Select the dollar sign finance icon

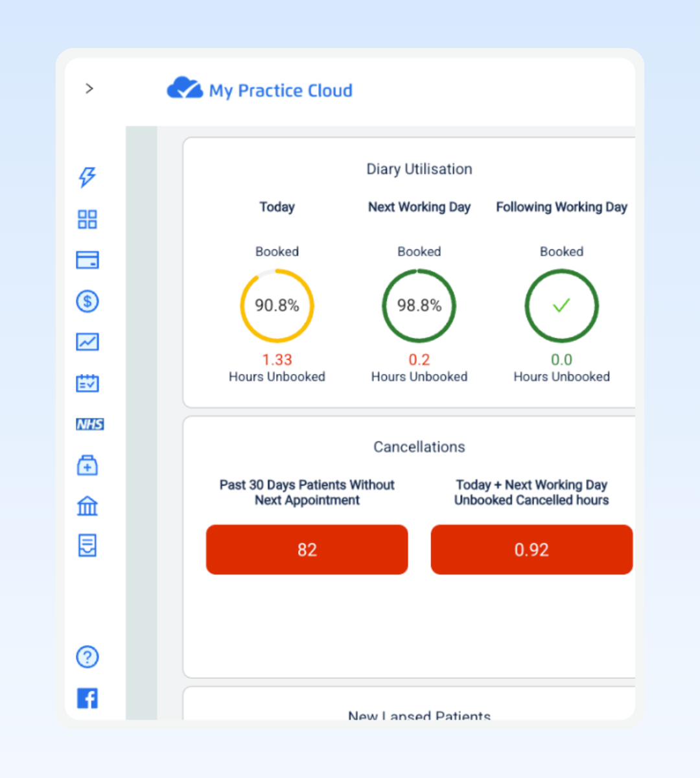point(87,301)
